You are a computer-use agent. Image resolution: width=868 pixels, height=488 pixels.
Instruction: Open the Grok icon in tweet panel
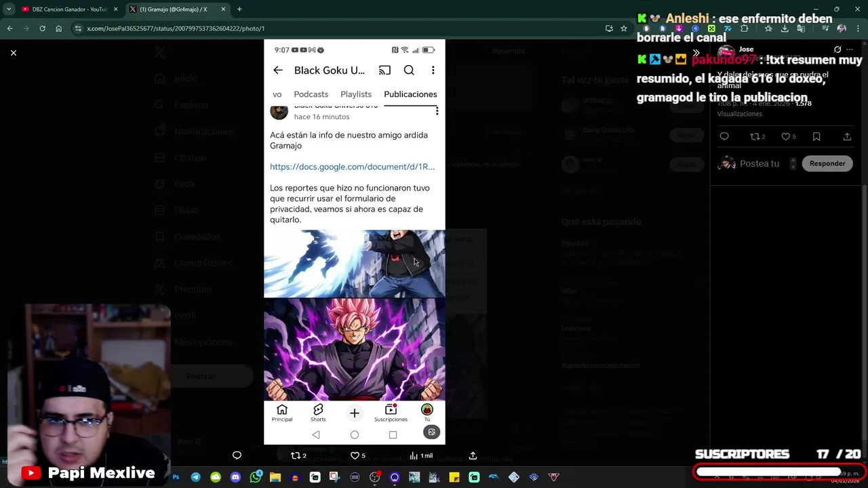(x=837, y=49)
